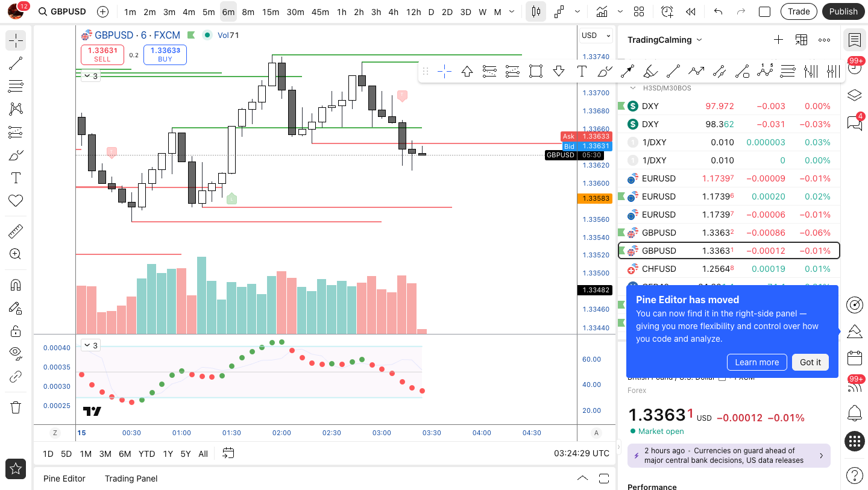The image size is (868, 490).
Task: Set the date range to 1Y
Action: 168,454
